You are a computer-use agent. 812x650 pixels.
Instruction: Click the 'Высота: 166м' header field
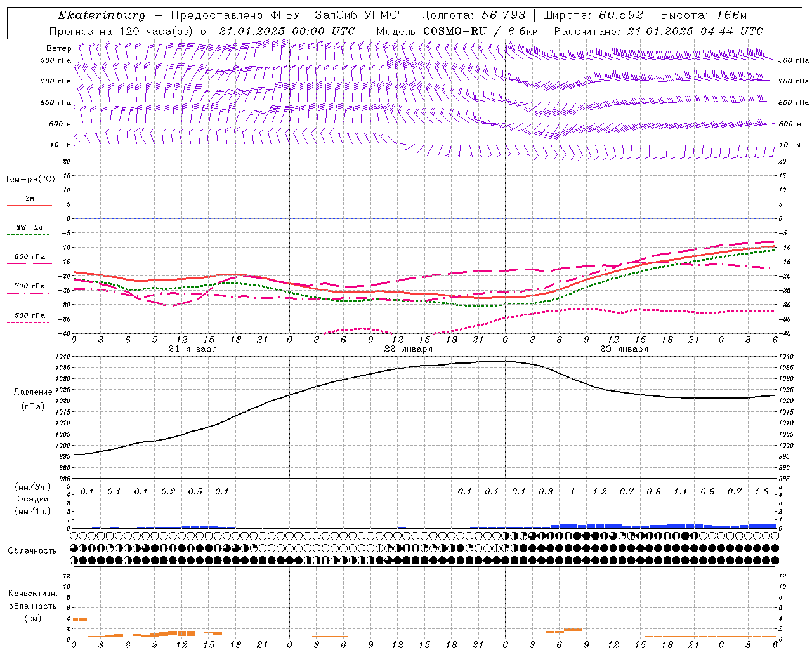[704, 15]
